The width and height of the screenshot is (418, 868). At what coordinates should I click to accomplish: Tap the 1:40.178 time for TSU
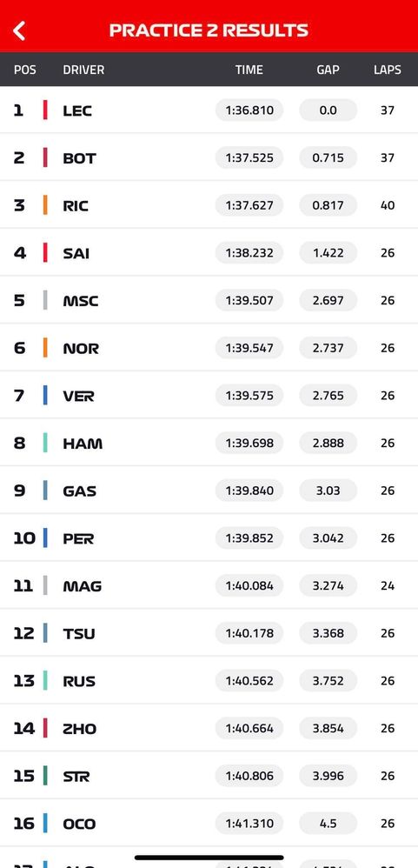[249, 633]
